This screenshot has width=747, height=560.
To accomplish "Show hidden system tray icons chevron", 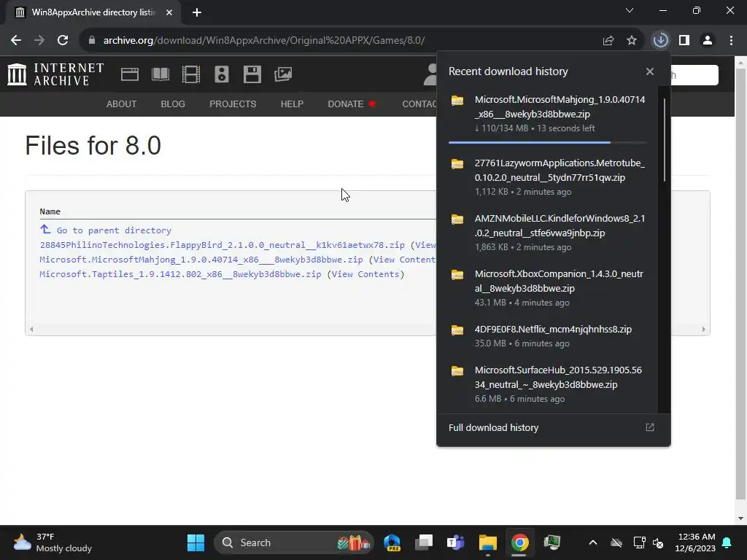I will click(593, 542).
